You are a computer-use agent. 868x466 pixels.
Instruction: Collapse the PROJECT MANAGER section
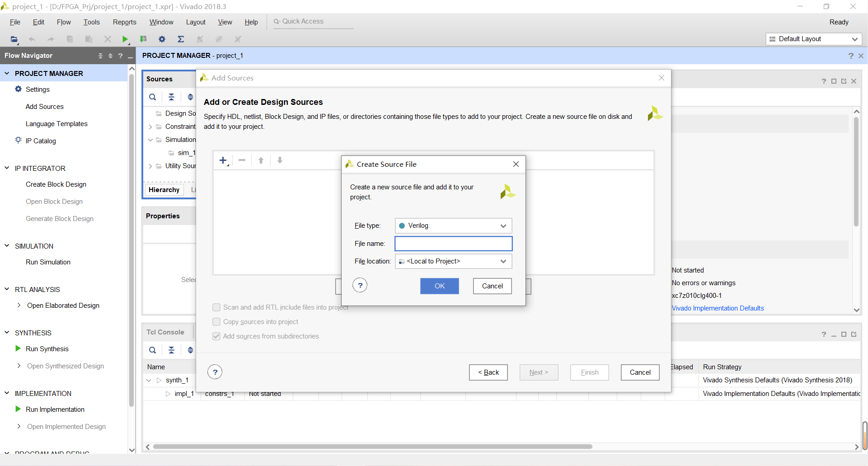(7, 73)
